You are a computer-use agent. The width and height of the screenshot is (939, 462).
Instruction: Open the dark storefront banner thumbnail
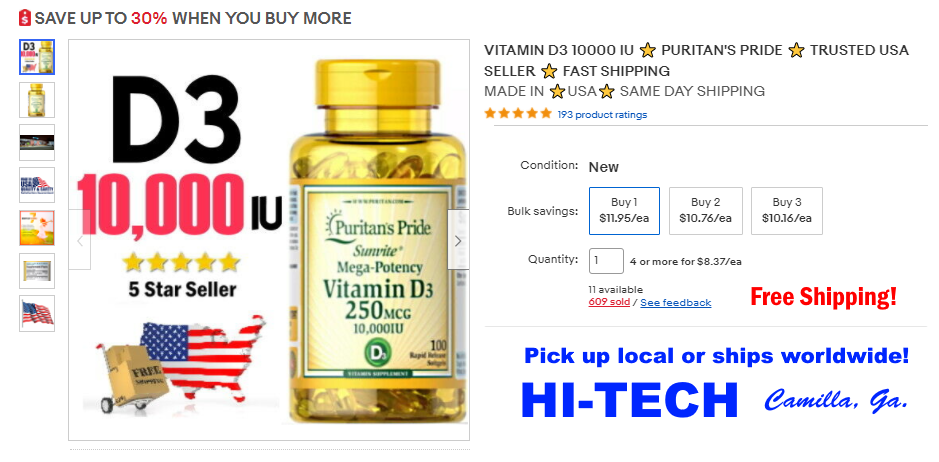tap(37, 142)
